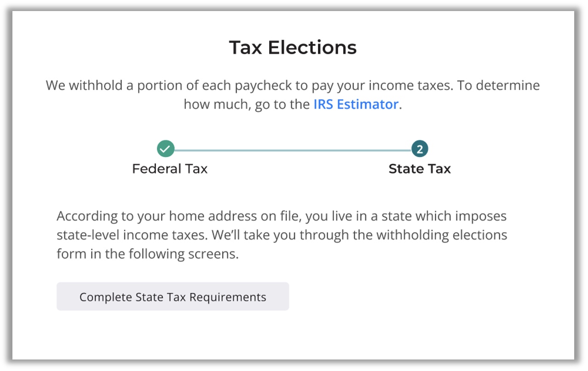588x371 pixels.
Task: Select the step 2 circle icon
Action: pyautogui.click(x=420, y=149)
